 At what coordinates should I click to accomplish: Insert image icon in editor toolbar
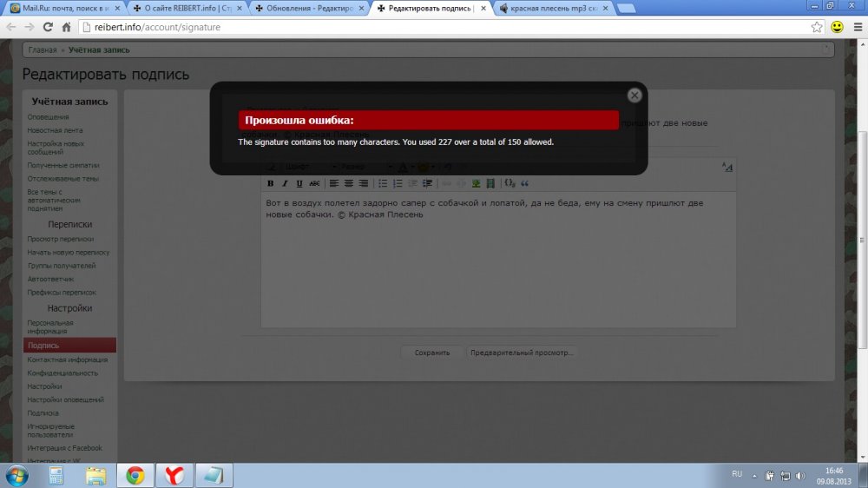(x=476, y=183)
